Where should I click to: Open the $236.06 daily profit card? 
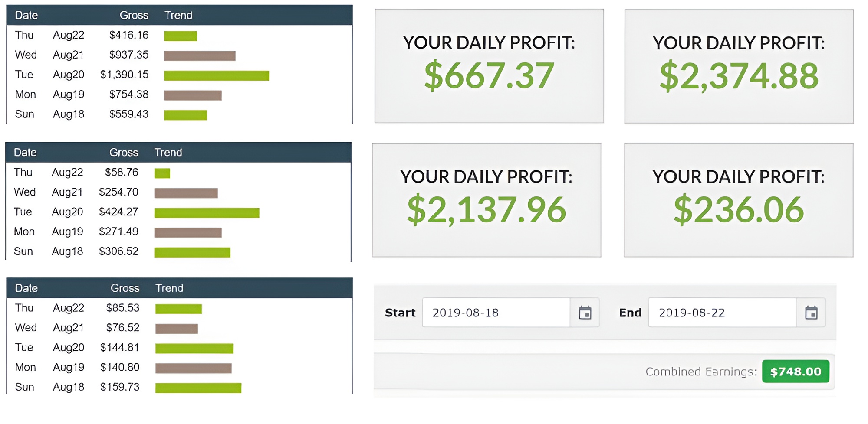coord(739,200)
